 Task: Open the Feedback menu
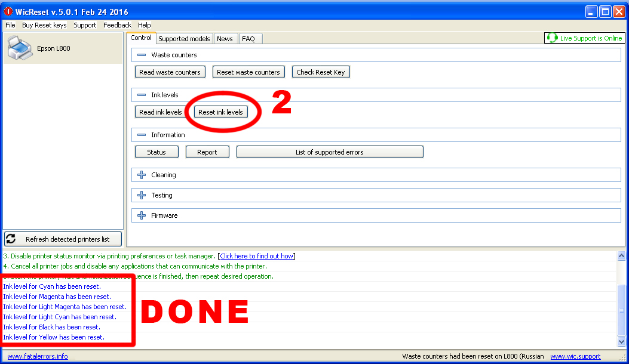117,25
